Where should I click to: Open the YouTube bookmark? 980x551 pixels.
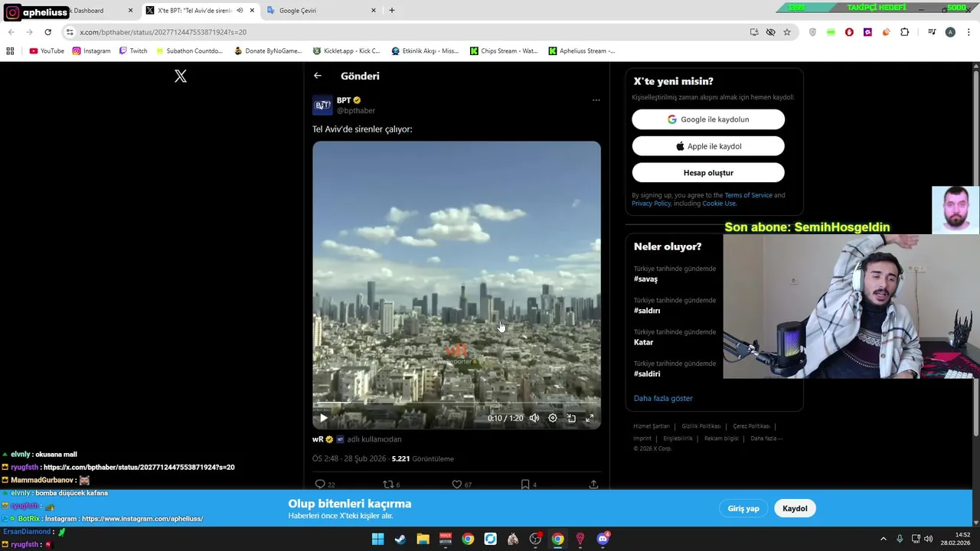click(47, 51)
